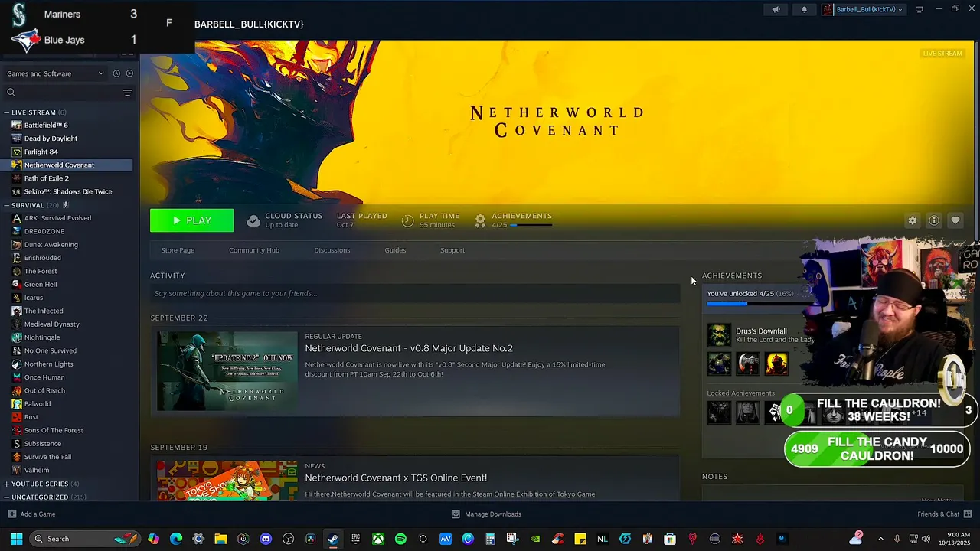Open the advanced library filters icon
The width and height of the screenshot is (980, 551).
click(128, 93)
